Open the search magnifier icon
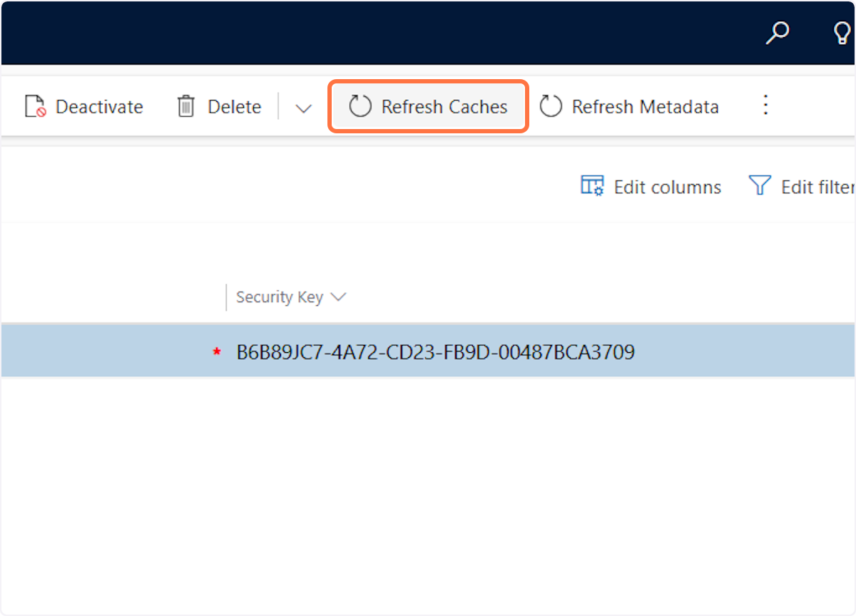The height and width of the screenshot is (616, 856). click(x=778, y=32)
